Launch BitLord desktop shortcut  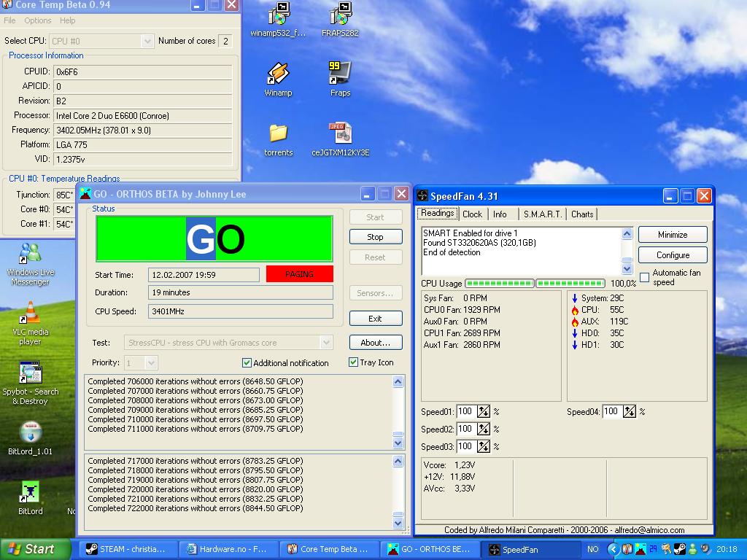point(30,497)
